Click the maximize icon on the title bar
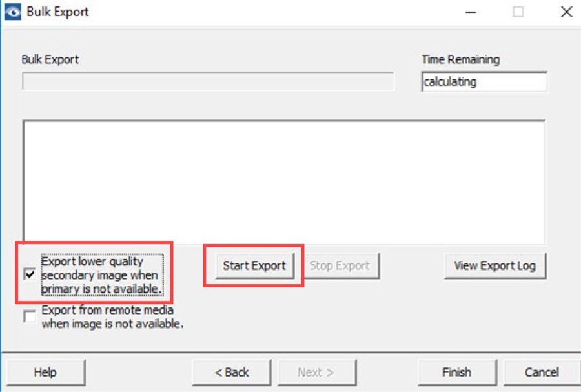Image resolution: width=581 pixels, height=392 pixels. coord(518,12)
